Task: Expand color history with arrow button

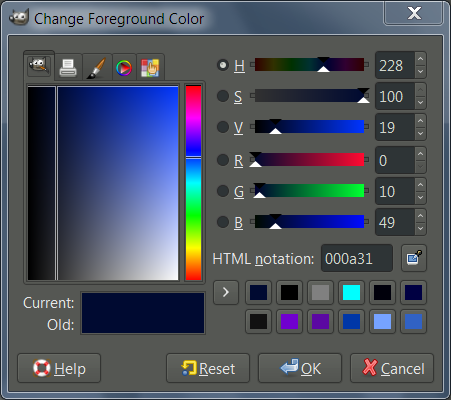Action: point(226,292)
